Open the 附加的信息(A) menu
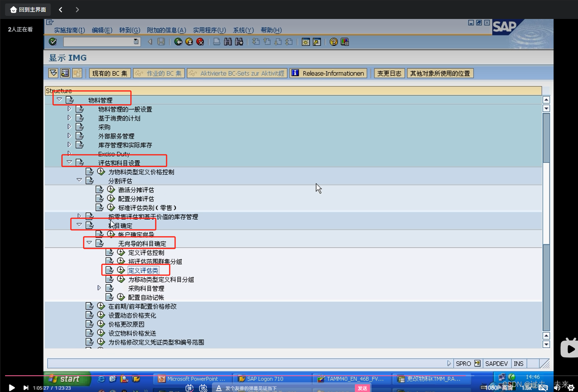The image size is (578, 392). 166,30
